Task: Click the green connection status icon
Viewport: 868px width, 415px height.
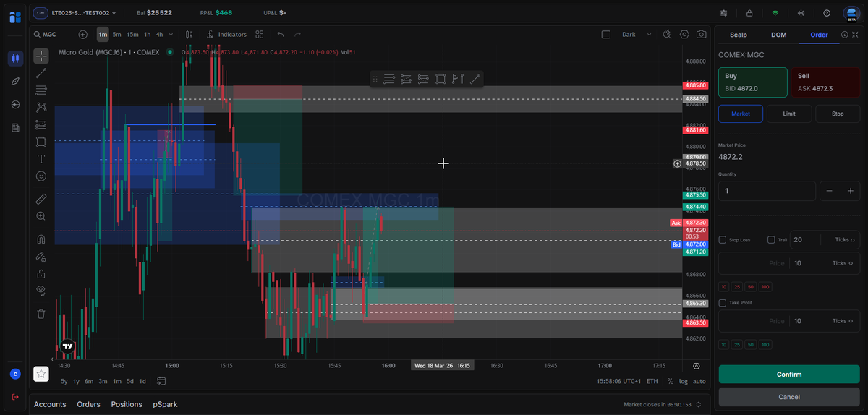Action: [775, 13]
